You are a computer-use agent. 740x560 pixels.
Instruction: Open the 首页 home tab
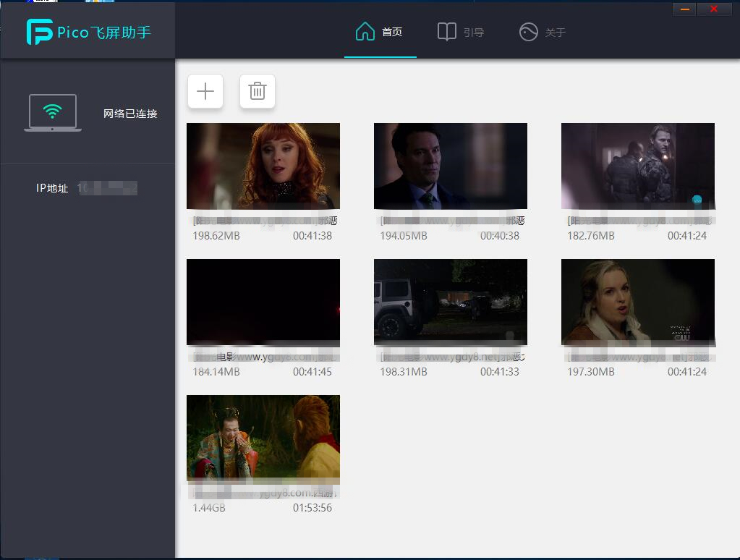(x=380, y=32)
